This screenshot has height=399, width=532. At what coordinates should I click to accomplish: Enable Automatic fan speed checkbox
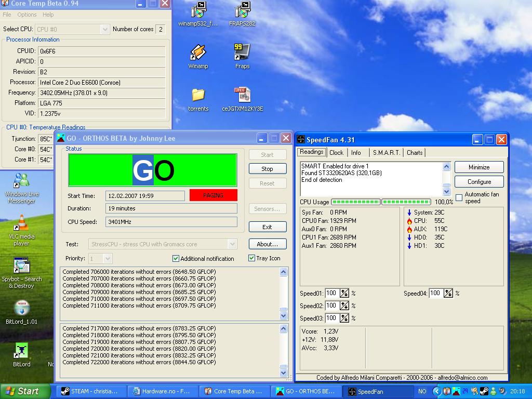(x=459, y=197)
